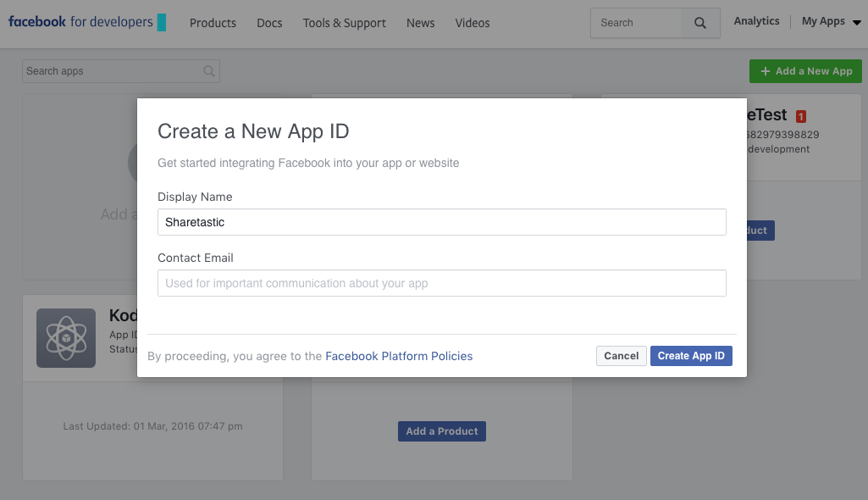This screenshot has height=500, width=868.
Task: Open the Facebook Platform Policies link
Action: coord(399,356)
